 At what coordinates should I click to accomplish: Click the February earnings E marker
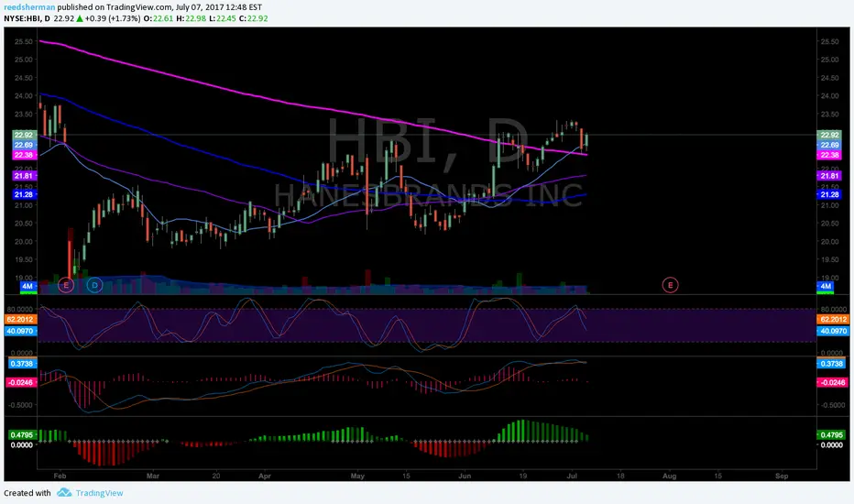[66, 285]
